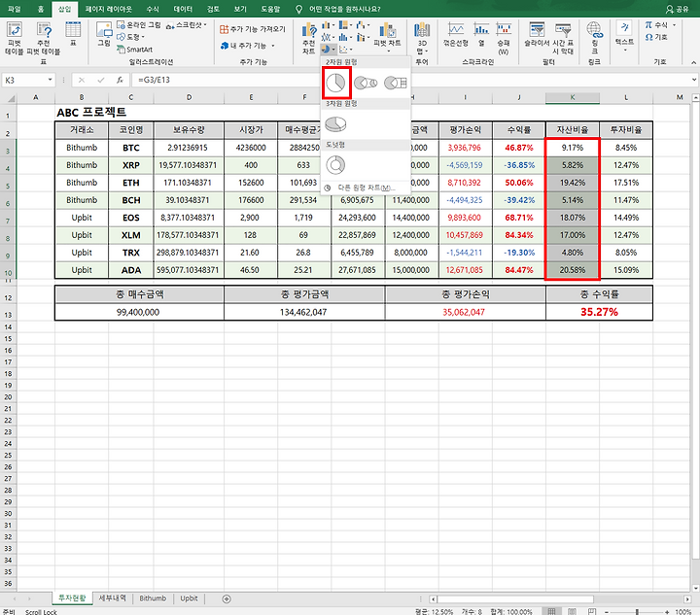The width and height of the screenshot is (700, 615).
Task: Select the bar of pie chart type
Action: [396, 83]
